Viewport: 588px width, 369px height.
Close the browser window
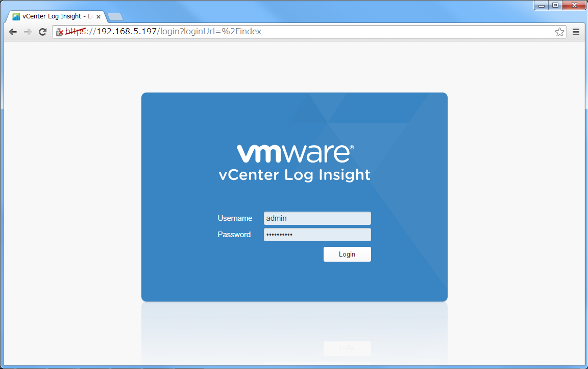click(574, 5)
